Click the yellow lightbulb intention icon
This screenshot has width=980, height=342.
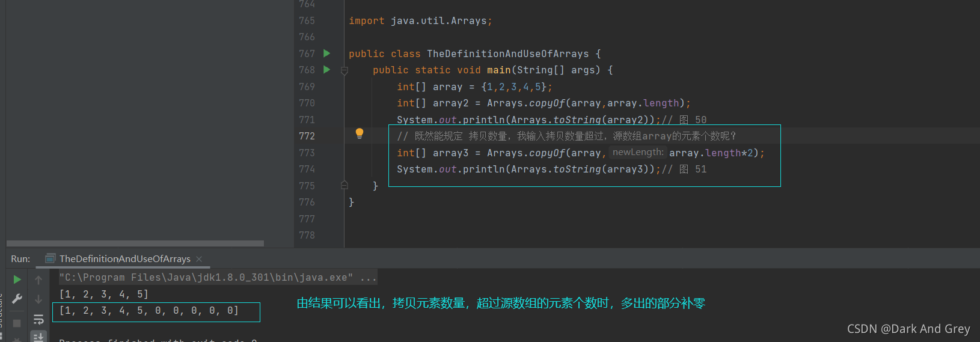pos(359,133)
